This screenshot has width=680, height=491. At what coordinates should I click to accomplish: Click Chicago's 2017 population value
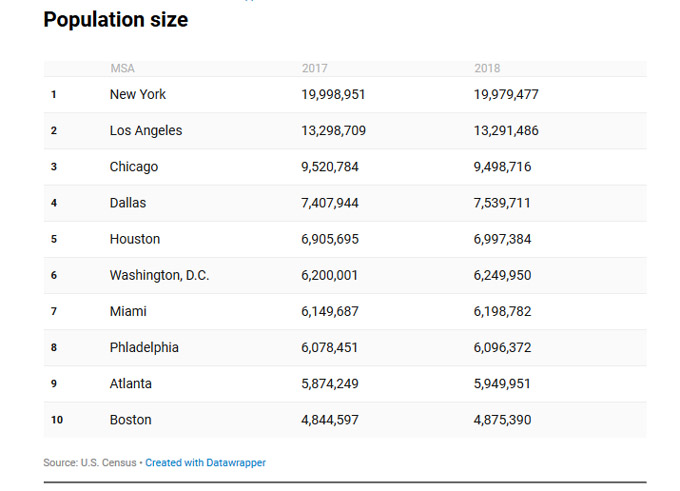[329, 167]
